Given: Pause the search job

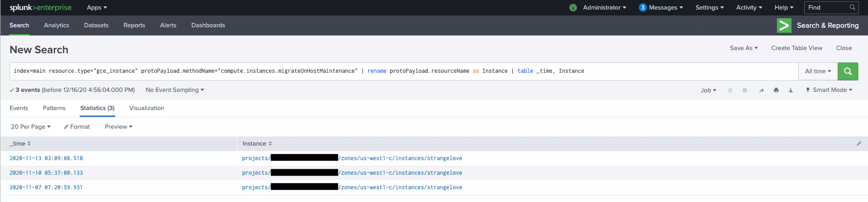Looking at the screenshot, I should [x=730, y=90].
